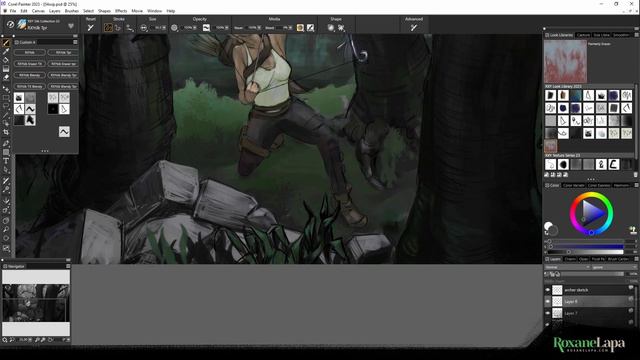
Task: Click the bottom-row left brush shortcut button
Action: 29,87
